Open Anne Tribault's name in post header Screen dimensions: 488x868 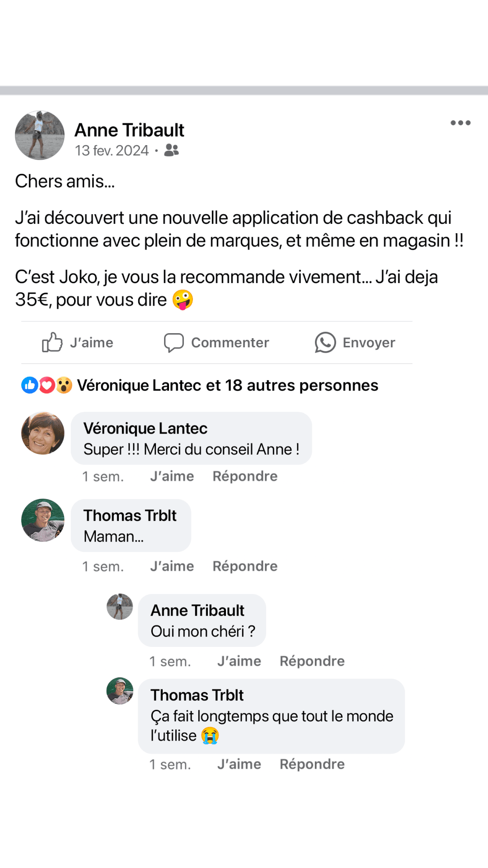(129, 130)
